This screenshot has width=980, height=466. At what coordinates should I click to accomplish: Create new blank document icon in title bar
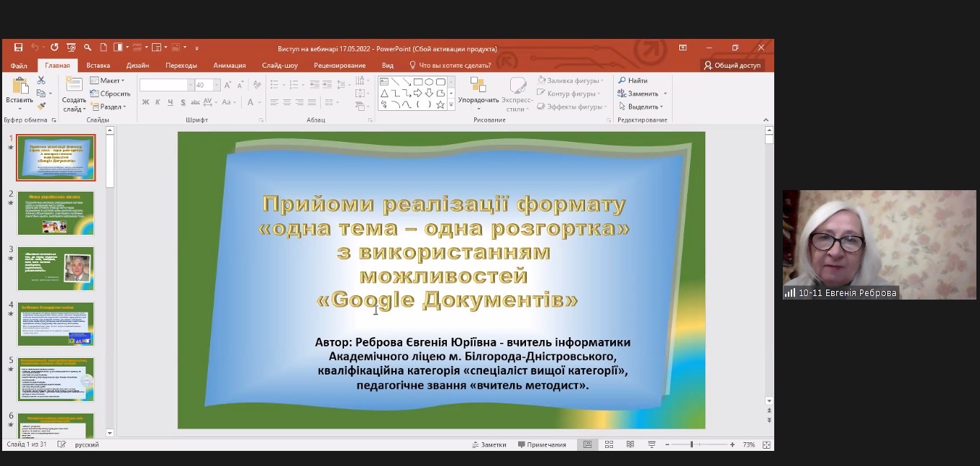point(104,48)
